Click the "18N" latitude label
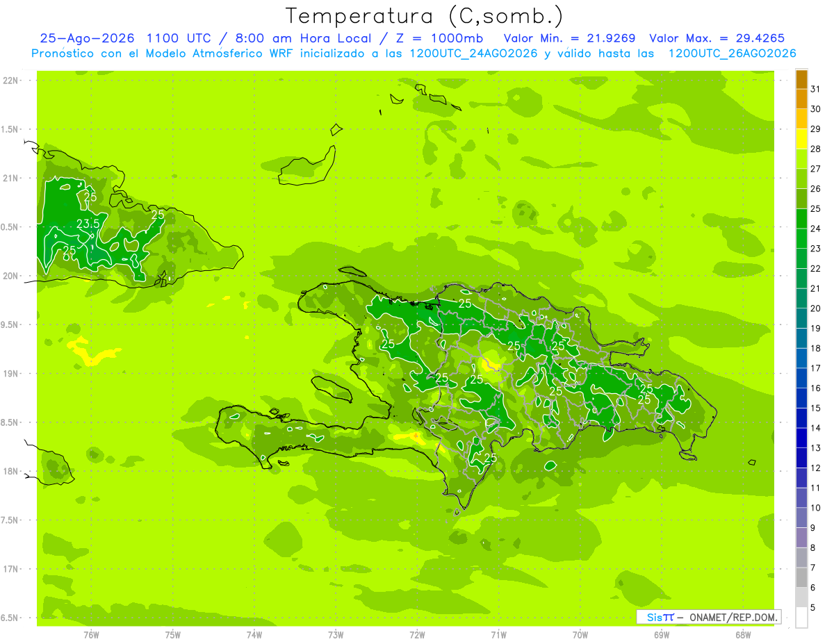 (x=9, y=471)
